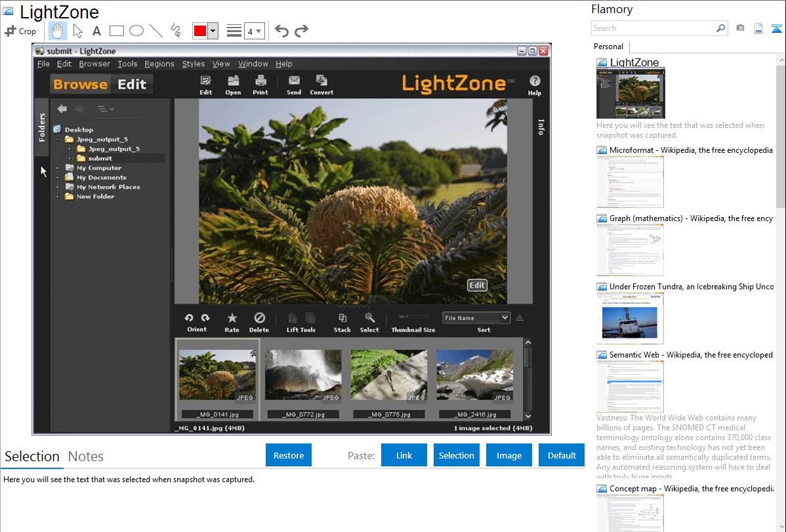Select the hand pan tool
The width and height of the screenshot is (786, 532).
pyautogui.click(x=57, y=31)
